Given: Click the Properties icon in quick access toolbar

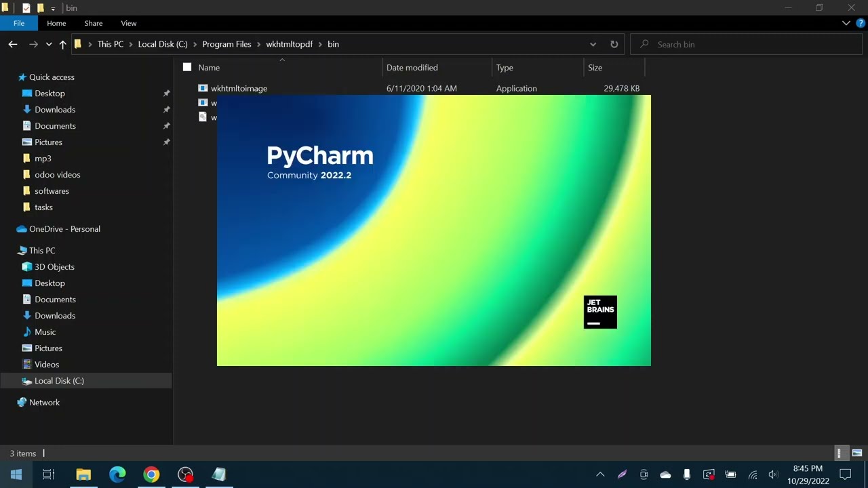Looking at the screenshot, I should click(x=26, y=8).
